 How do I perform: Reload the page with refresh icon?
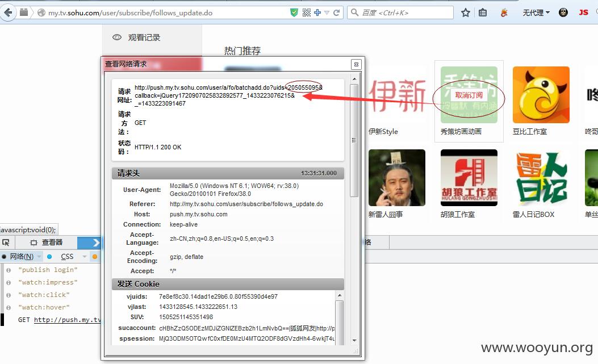tap(336, 12)
